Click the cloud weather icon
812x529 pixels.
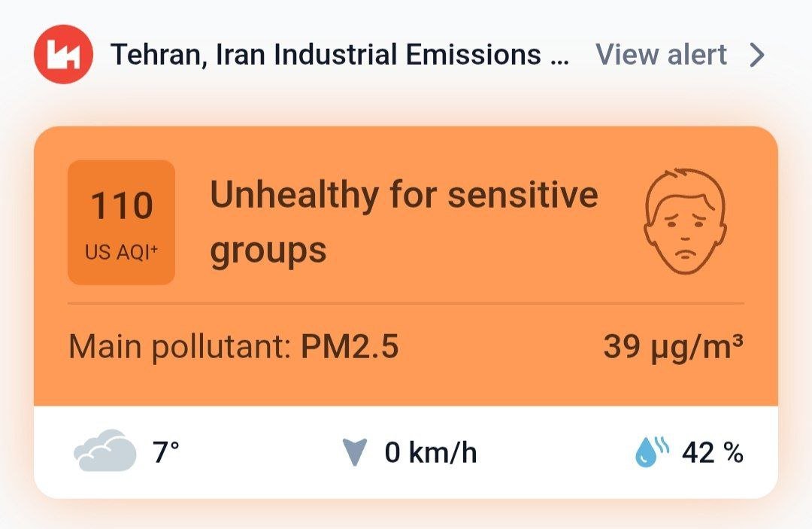point(105,452)
